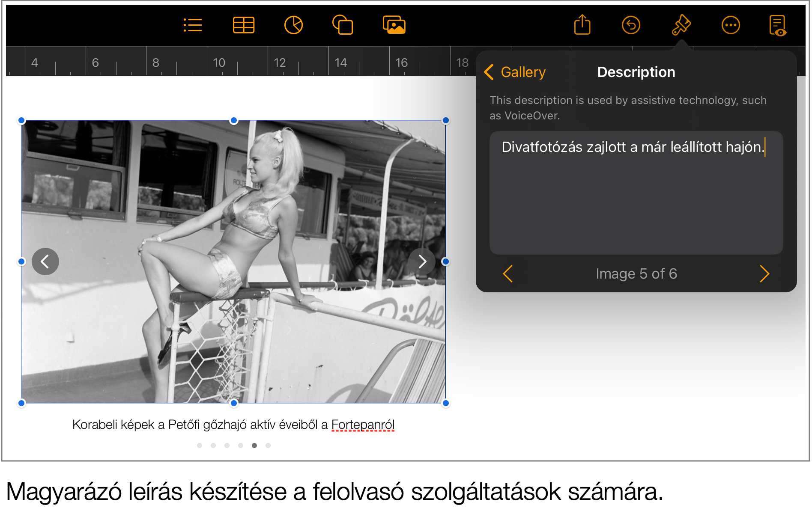Screen dimensions: 812x511
Task: Click the bottom-right selection handle
Action: point(446,403)
